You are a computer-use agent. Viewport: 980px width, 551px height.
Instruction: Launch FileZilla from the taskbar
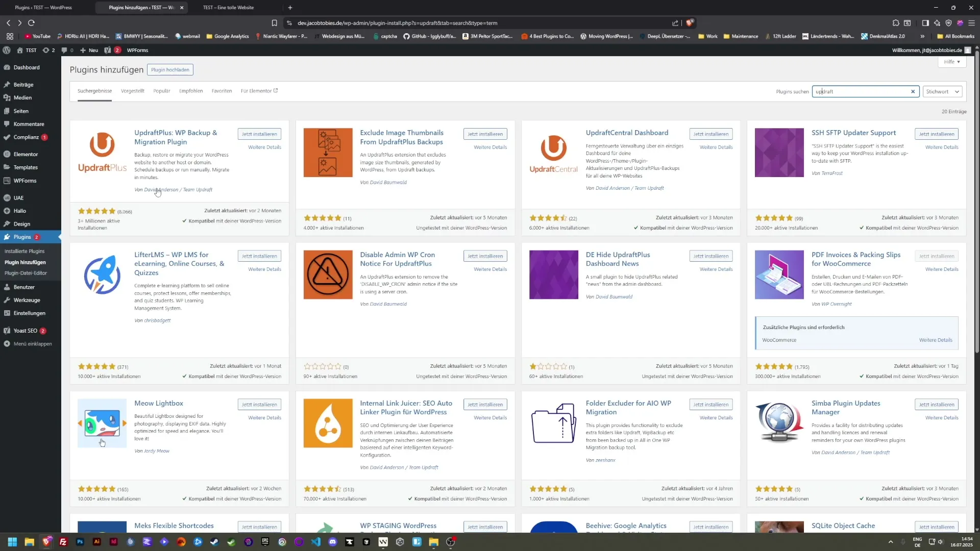pos(63,542)
